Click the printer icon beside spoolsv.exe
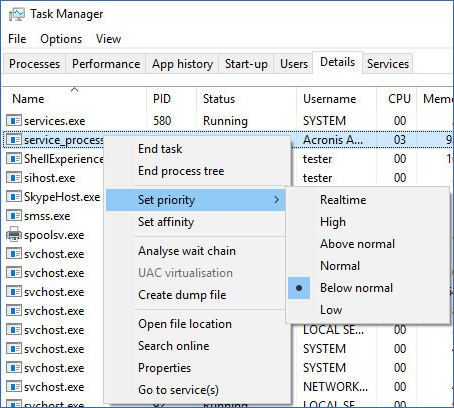The image size is (454, 408). click(x=14, y=234)
